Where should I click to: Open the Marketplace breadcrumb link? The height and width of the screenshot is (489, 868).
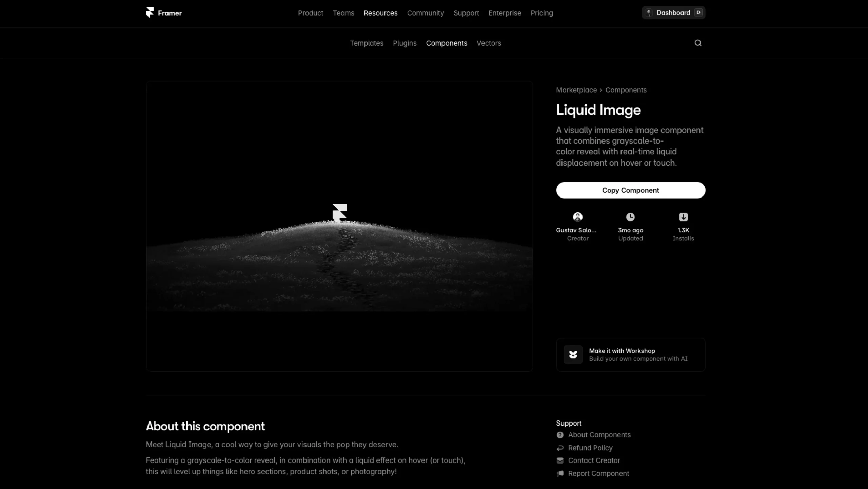point(576,90)
